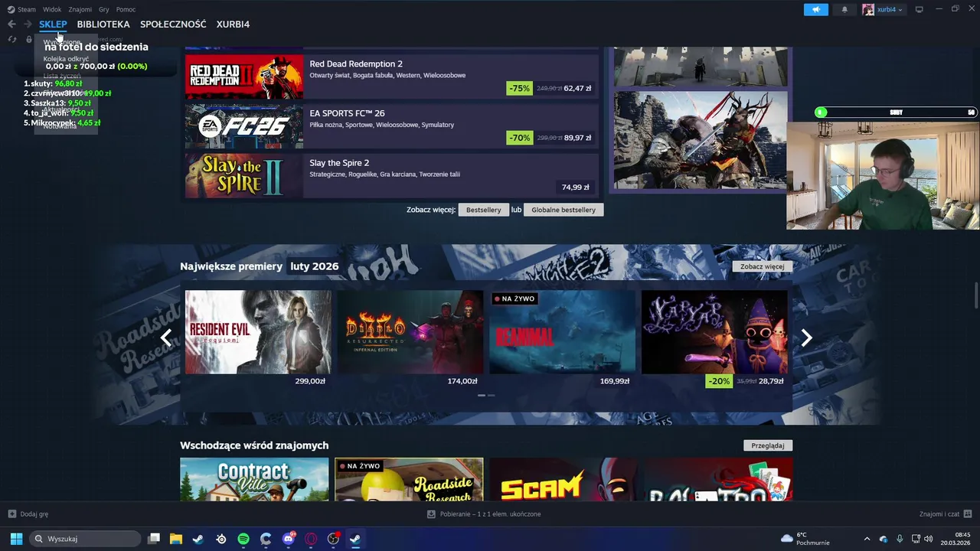Open the EA SPORTS FC 26 entry
The width and height of the screenshot is (980, 551).
(x=392, y=126)
